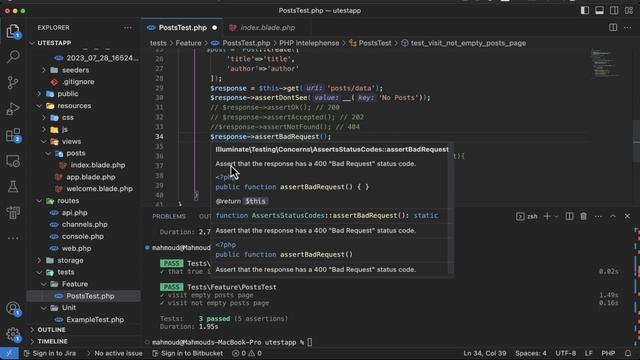Open the Manage gear settings

pyautogui.click(x=13, y=334)
